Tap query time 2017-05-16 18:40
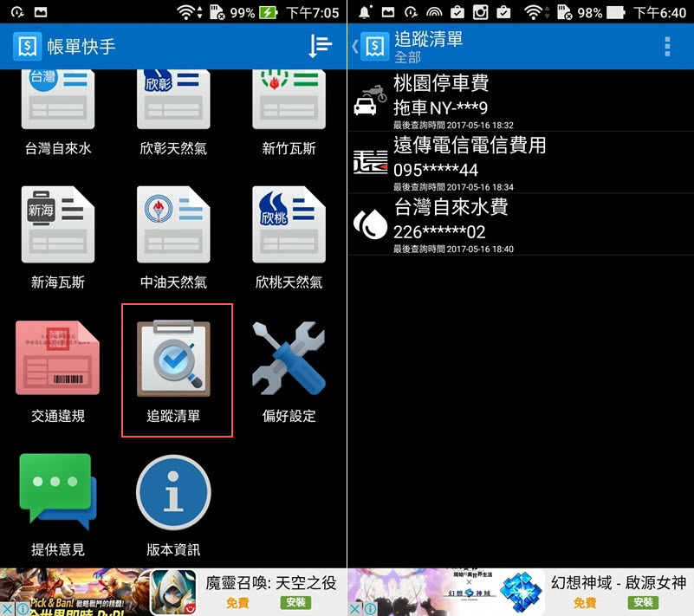The height and width of the screenshot is (616, 694). pyautogui.click(x=480, y=250)
